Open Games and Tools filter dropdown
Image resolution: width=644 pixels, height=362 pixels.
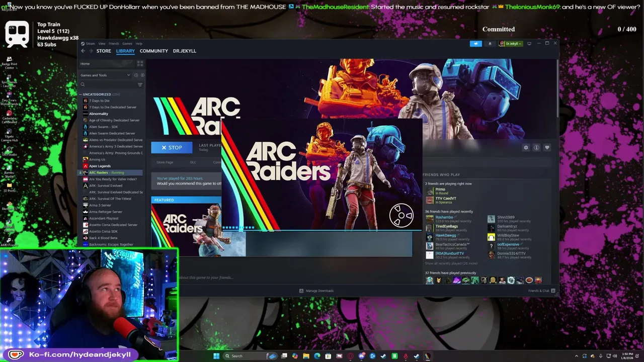coord(105,75)
